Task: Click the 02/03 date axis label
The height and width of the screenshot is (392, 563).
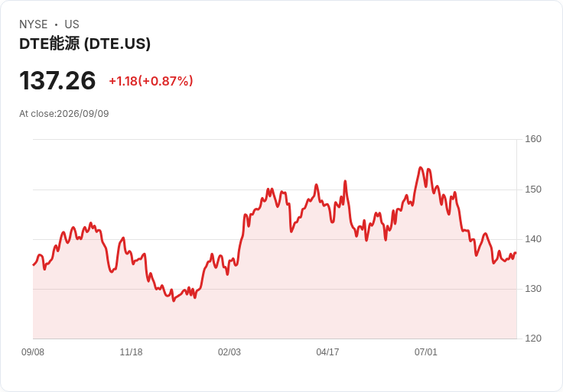Action: (x=229, y=352)
